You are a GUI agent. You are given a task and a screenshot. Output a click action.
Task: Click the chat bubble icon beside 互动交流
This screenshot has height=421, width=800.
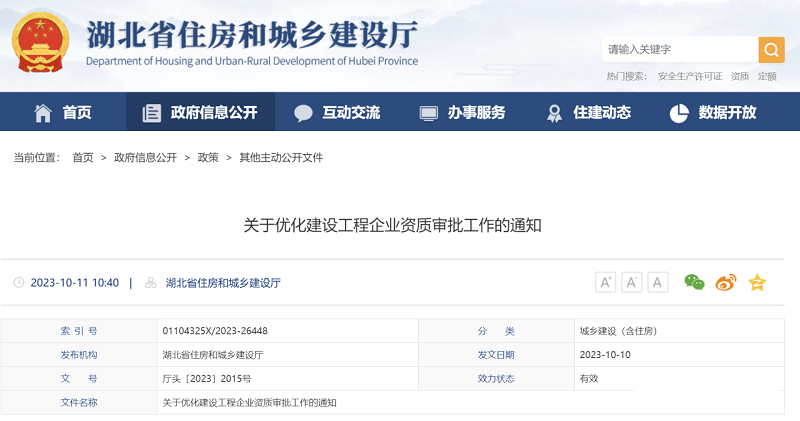pyautogui.click(x=303, y=113)
